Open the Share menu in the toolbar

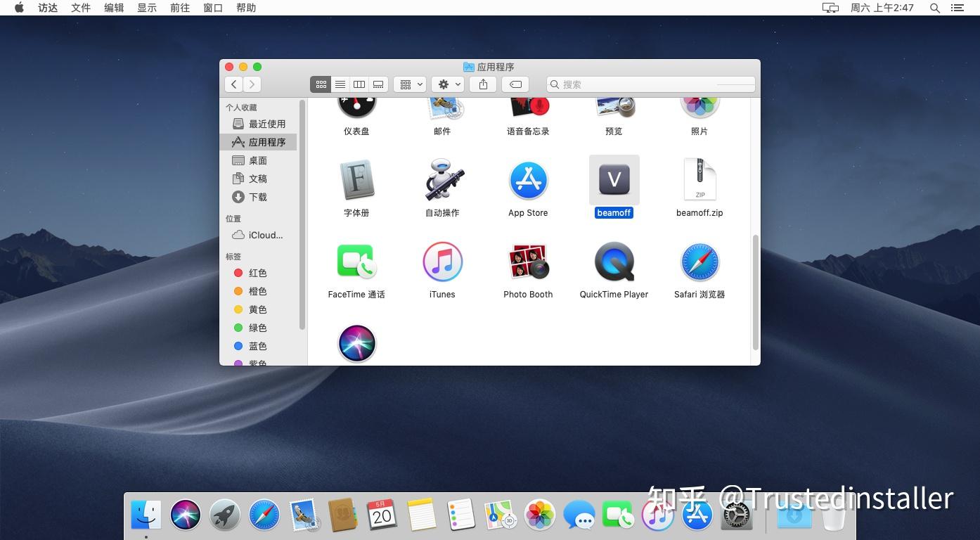click(x=482, y=84)
